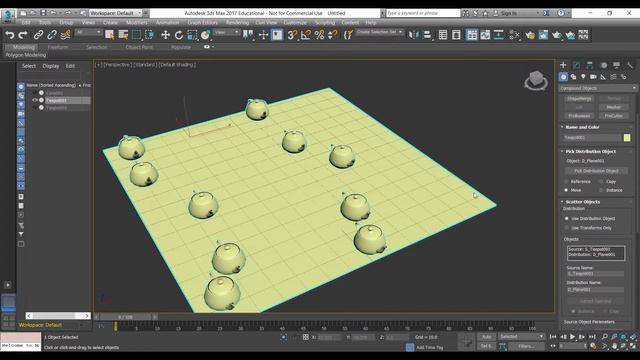Image resolution: width=640 pixels, height=360 pixels.
Task: Activate the Select and Scale tool
Action: 192,35
